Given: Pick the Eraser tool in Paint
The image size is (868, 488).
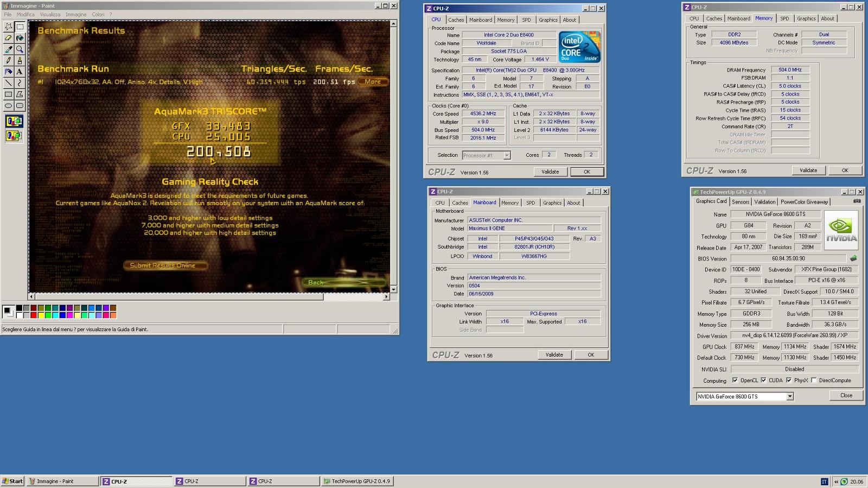Looking at the screenshot, I should [9, 38].
